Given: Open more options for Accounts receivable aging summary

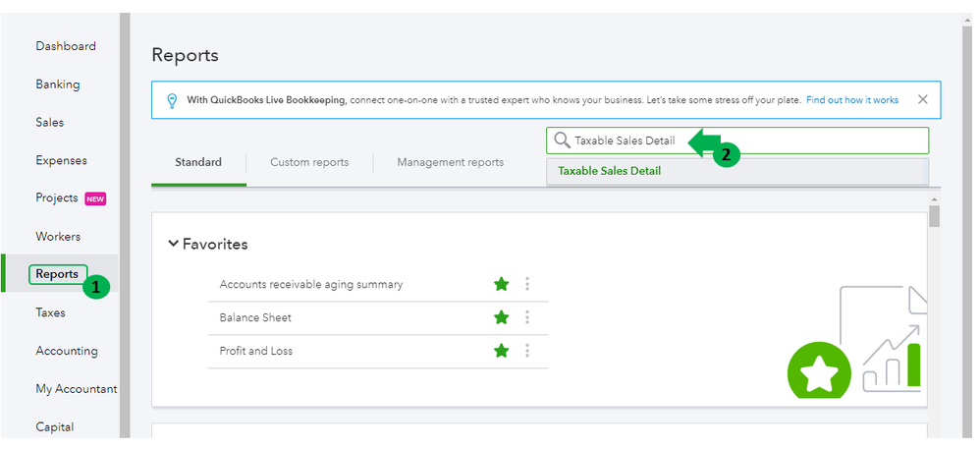Looking at the screenshot, I should 527,284.
